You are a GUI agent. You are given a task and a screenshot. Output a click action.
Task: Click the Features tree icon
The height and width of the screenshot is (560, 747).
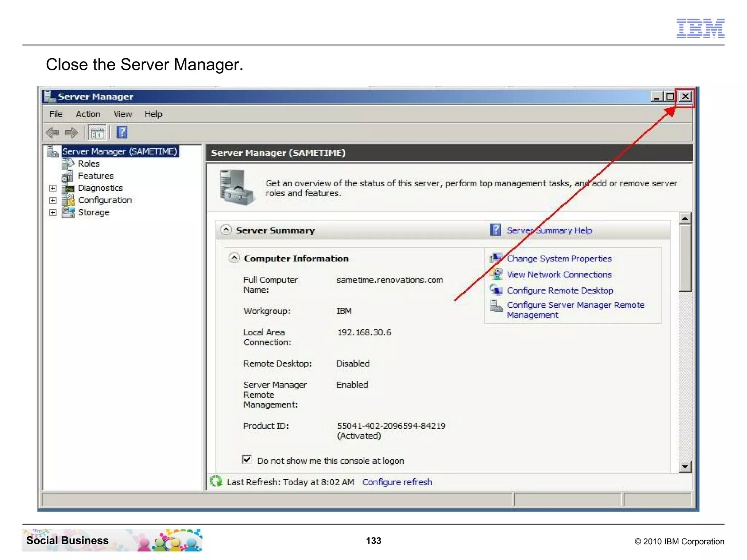[68, 176]
